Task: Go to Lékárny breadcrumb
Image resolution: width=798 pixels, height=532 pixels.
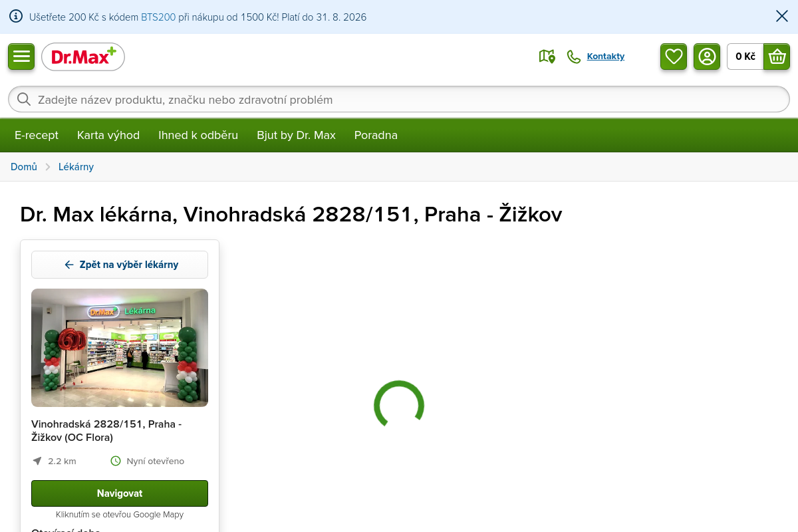Action: [x=76, y=167]
